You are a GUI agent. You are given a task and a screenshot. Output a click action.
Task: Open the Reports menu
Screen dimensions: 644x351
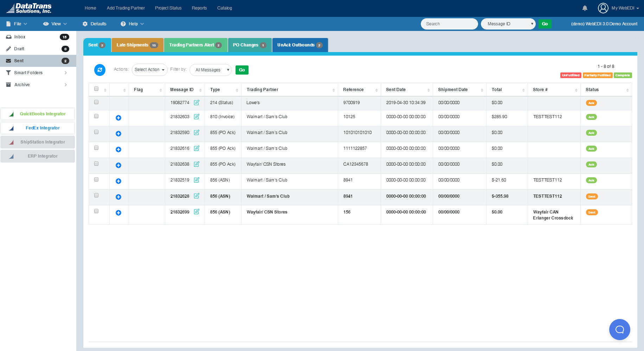[199, 8]
